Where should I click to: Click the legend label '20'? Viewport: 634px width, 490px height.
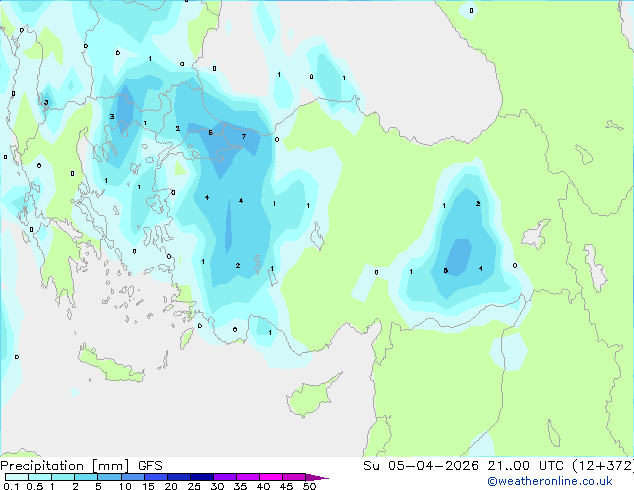coord(171,486)
